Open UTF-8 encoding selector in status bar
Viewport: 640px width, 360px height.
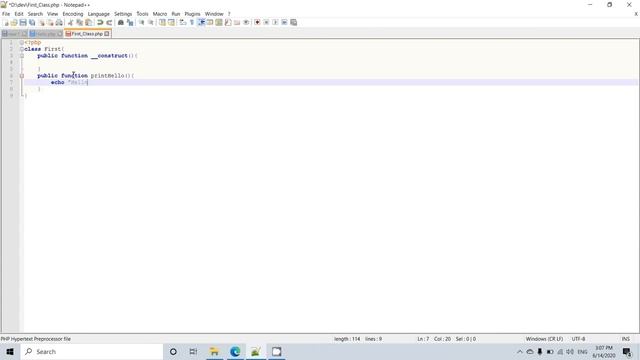tap(578, 339)
